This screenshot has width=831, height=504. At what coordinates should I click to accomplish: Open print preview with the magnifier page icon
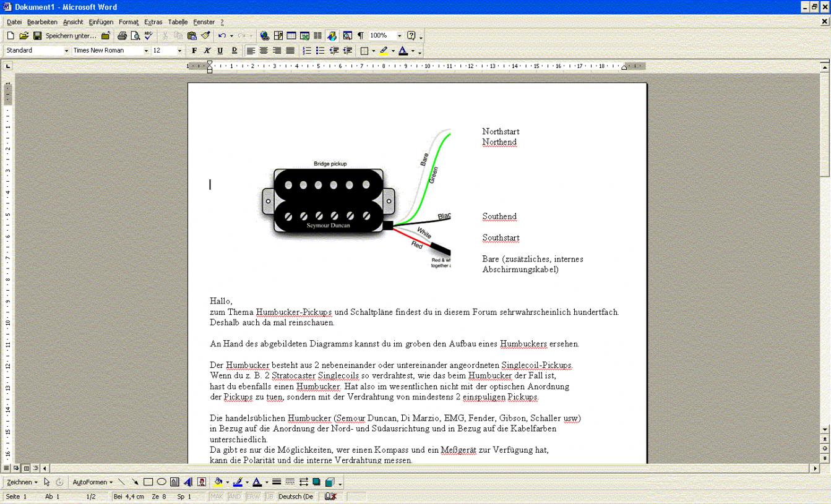[135, 36]
